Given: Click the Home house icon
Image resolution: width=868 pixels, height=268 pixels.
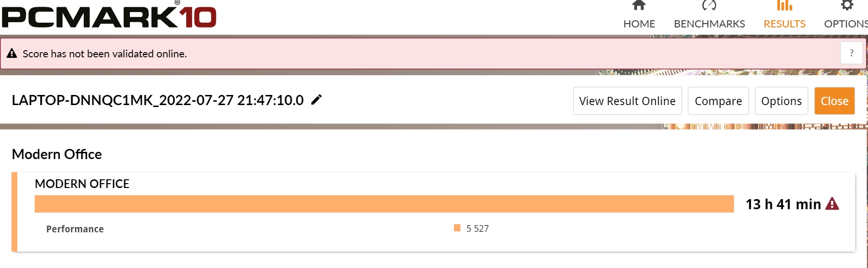Looking at the screenshot, I should click(638, 5).
